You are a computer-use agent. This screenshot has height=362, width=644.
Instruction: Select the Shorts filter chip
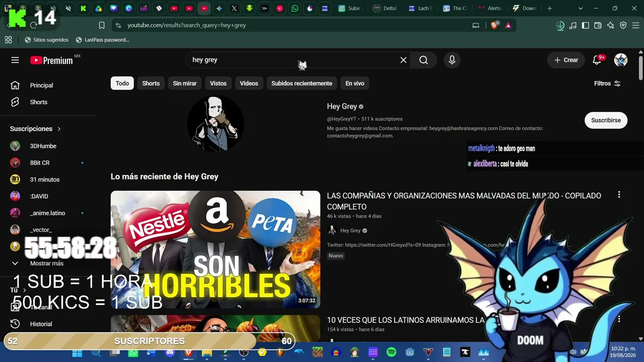(151, 83)
